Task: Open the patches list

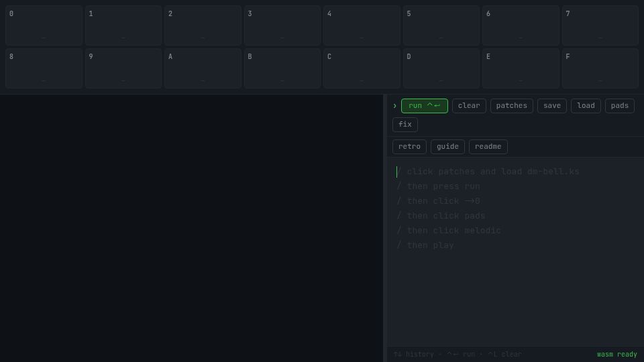Action: click(x=511, y=106)
